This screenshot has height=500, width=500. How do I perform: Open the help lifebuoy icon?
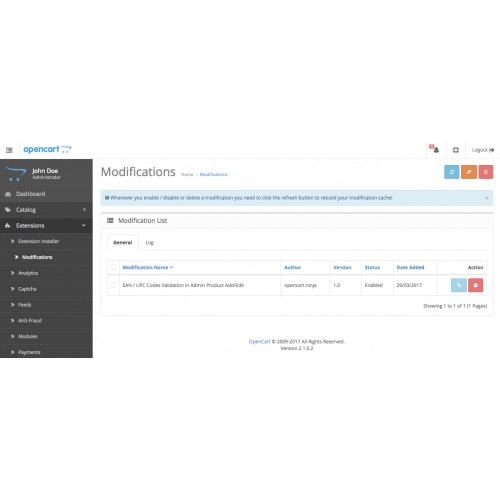(x=456, y=150)
